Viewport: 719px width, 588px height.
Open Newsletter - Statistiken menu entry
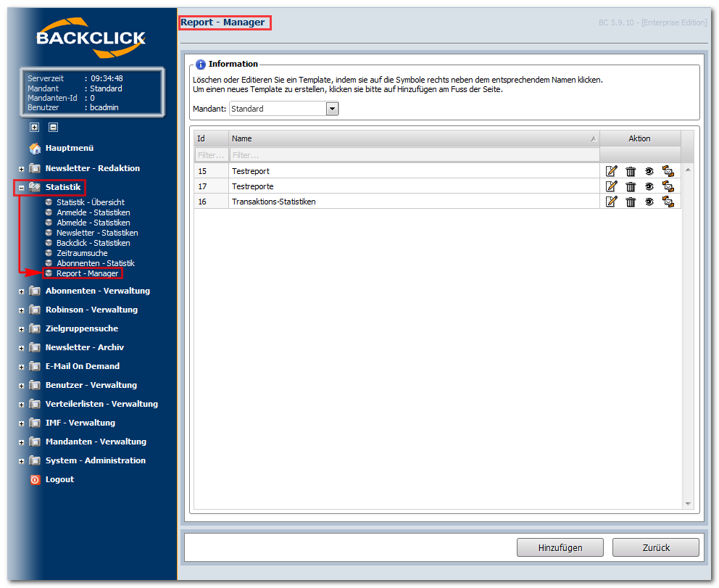coord(97,233)
